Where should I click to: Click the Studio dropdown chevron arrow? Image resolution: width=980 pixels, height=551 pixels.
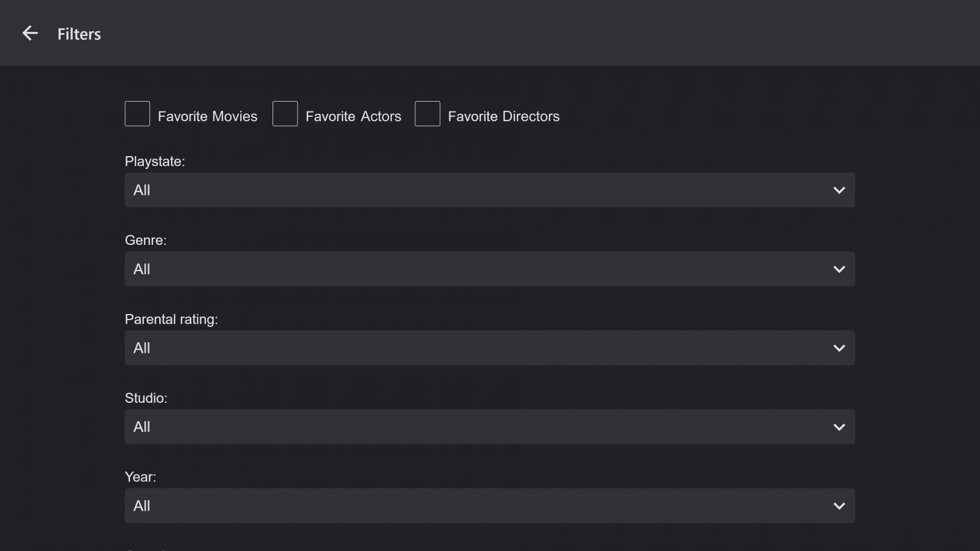click(x=839, y=427)
